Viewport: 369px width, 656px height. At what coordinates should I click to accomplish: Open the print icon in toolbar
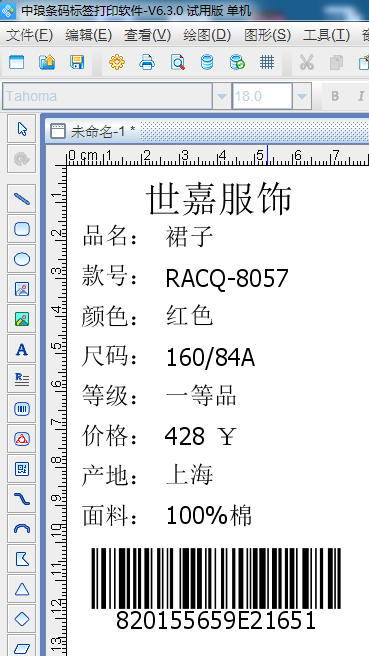click(147, 62)
